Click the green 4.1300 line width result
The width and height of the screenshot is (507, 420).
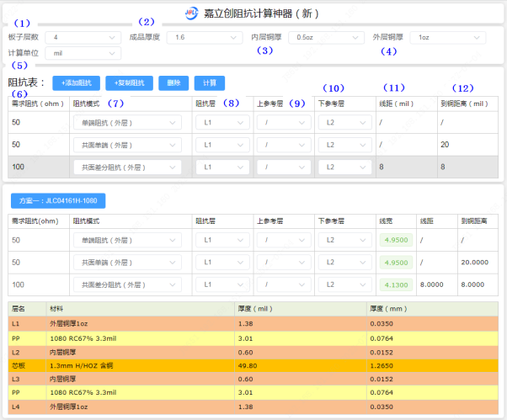coord(395,284)
